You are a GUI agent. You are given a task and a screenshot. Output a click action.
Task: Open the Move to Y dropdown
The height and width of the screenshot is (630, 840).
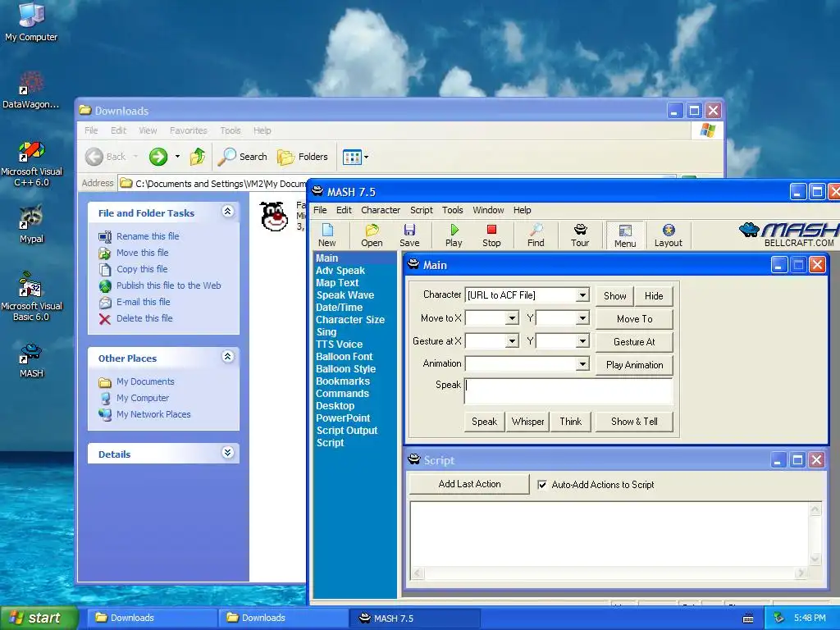coord(582,318)
